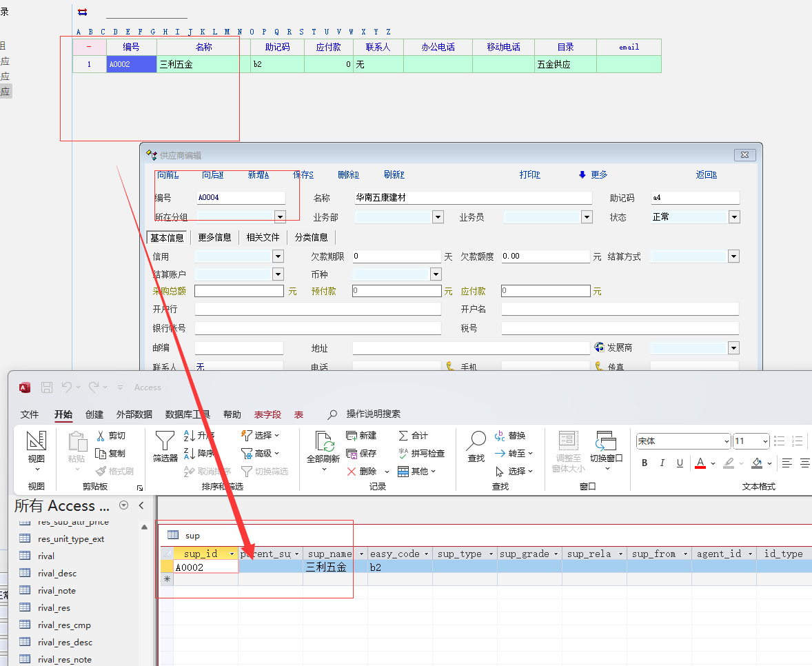
Task: Open the sup_id column filter arrow
Action: 232,554
